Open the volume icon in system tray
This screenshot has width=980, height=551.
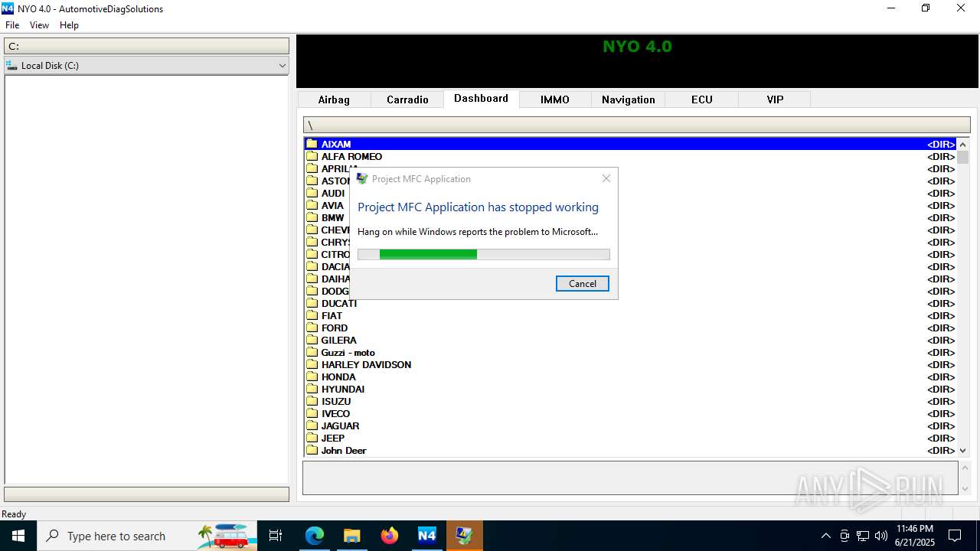(881, 536)
